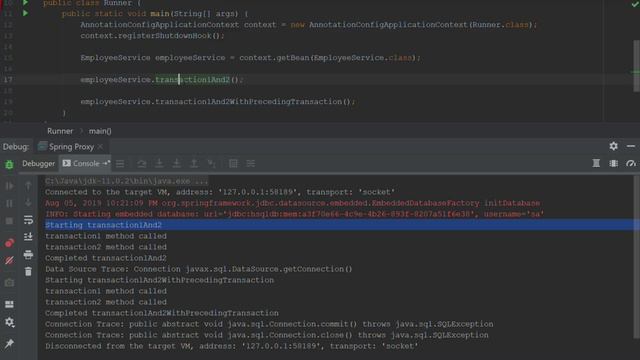Screen dimensions: 640x360
Task: Click context.registerShutdownHook() editor line
Action: click(x=152, y=36)
